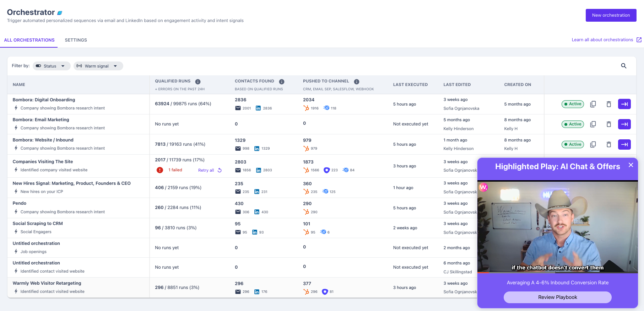Open Bombora: Digital Onboarding with arrow button
Viewport: 644px width, 311px height.
pyautogui.click(x=624, y=104)
